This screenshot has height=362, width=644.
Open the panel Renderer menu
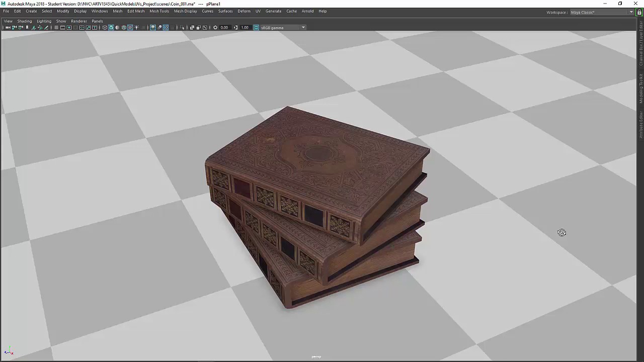click(x=79, y=21)
